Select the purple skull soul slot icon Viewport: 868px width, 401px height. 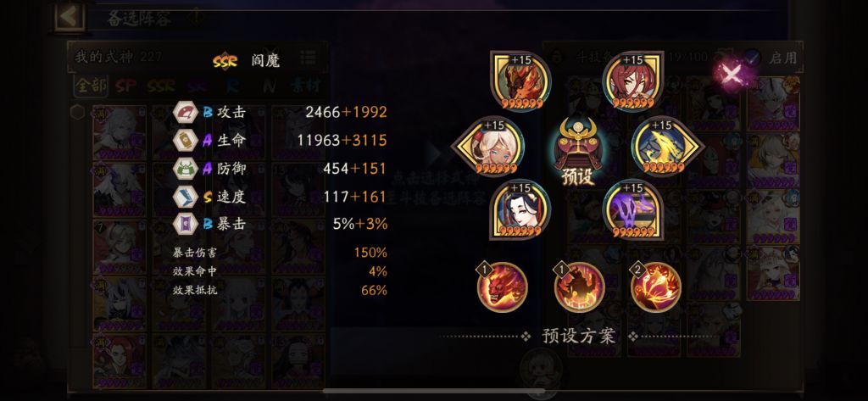[632, 209]
